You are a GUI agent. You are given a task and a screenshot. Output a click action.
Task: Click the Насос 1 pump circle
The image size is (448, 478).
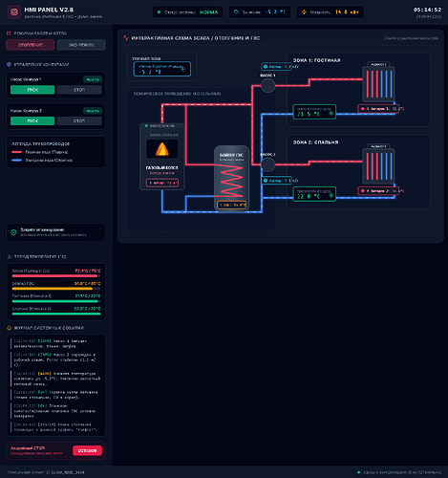(x=267, y=85)
